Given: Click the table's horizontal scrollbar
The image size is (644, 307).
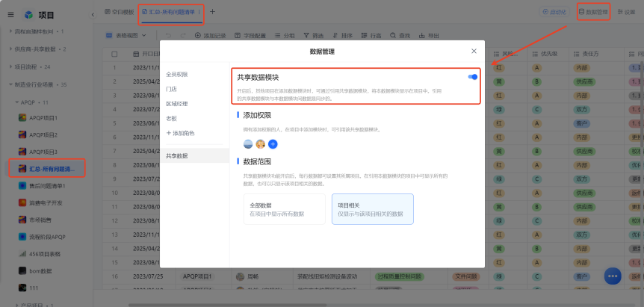Looking at the screenshot, I should coord(228,305).
